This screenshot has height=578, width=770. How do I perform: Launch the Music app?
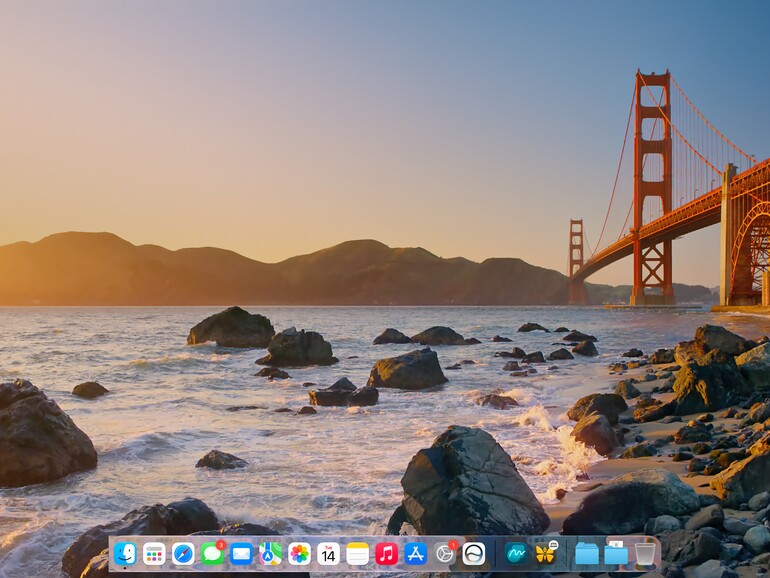tap(386, 553)
